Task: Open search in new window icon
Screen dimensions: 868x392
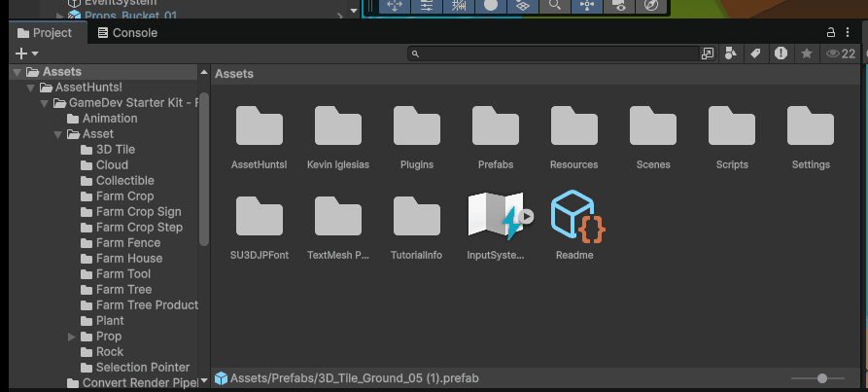Action: 708,53
